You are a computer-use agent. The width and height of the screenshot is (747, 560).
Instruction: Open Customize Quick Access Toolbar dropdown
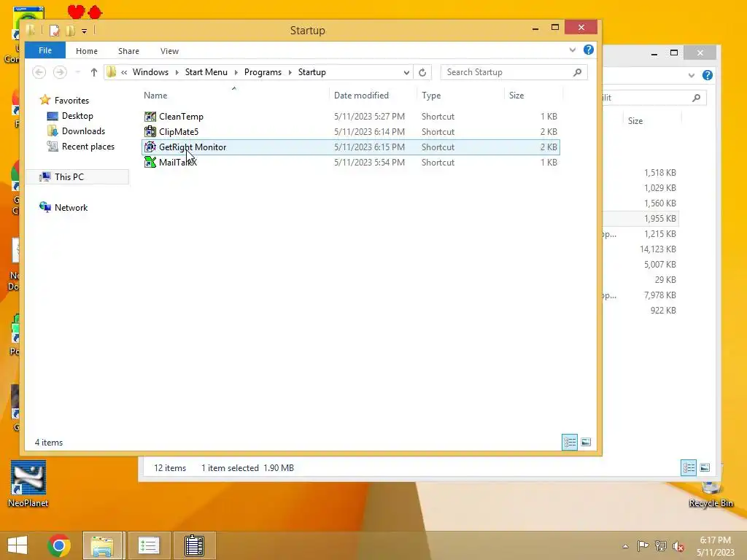(x=85, y=31)
